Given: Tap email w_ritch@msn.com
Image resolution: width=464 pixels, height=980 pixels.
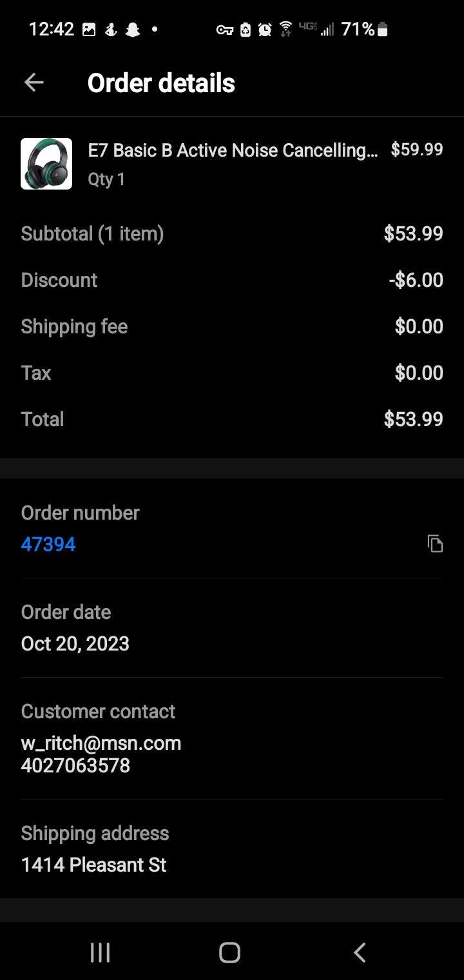Looking at the screenshot, I should click(x=101, y=743).
